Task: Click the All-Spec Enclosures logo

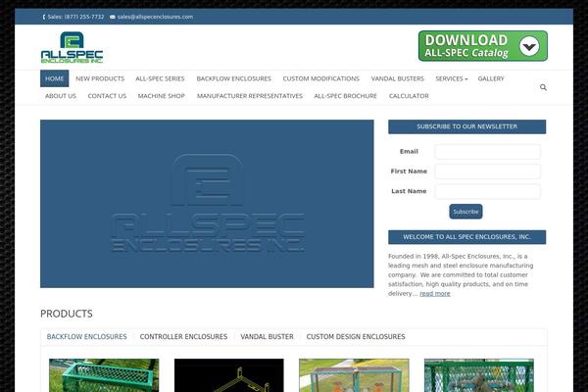Action: coord(72,47)
